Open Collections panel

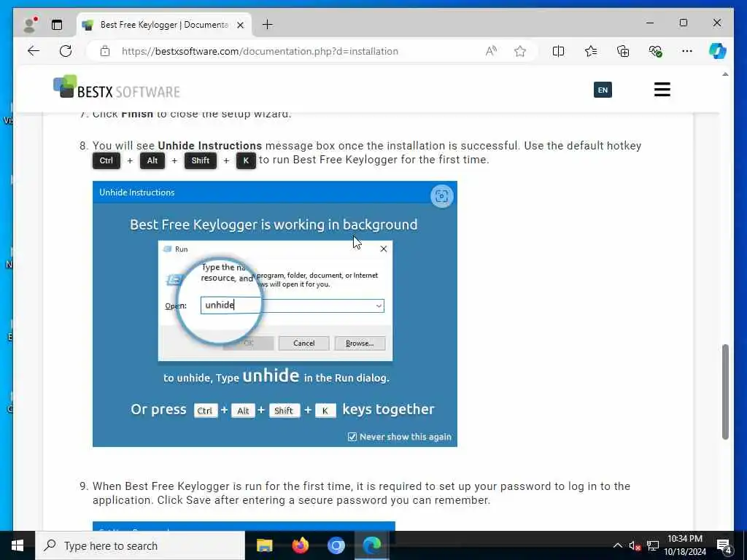click(x=623, y=51)
